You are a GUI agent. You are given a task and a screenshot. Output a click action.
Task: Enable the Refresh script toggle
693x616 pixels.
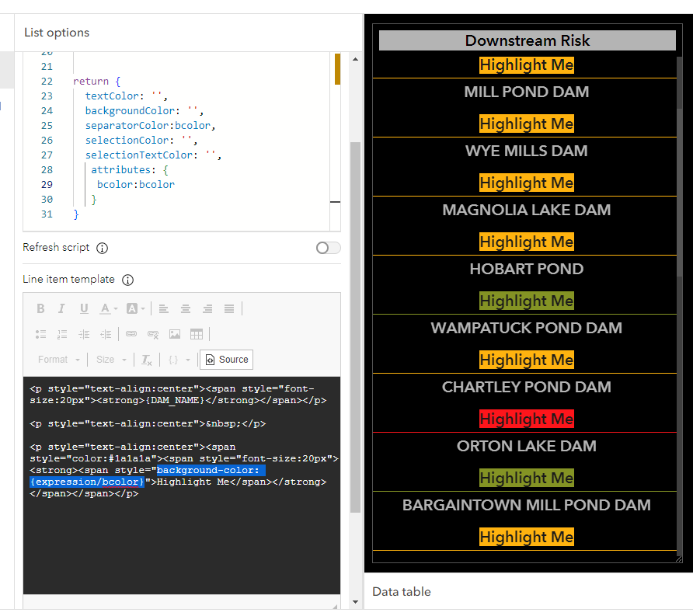pyautogui.click(x=327, y=247)
